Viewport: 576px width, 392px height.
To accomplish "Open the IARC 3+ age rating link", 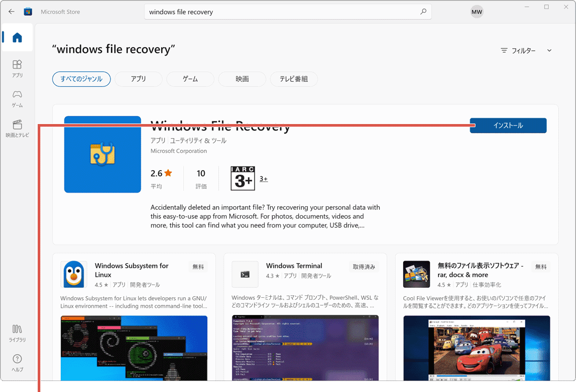I will (x=263, y=178).
